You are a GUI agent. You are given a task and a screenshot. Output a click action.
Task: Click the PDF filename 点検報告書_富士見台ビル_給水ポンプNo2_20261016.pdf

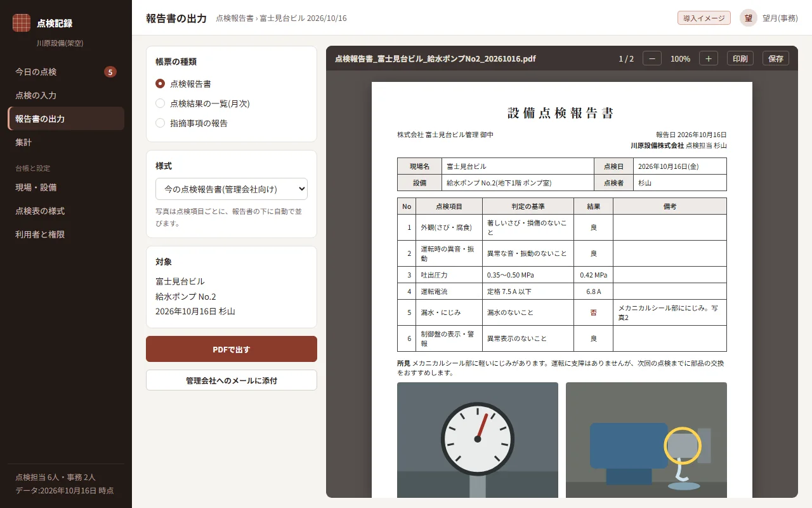[435, 58]
